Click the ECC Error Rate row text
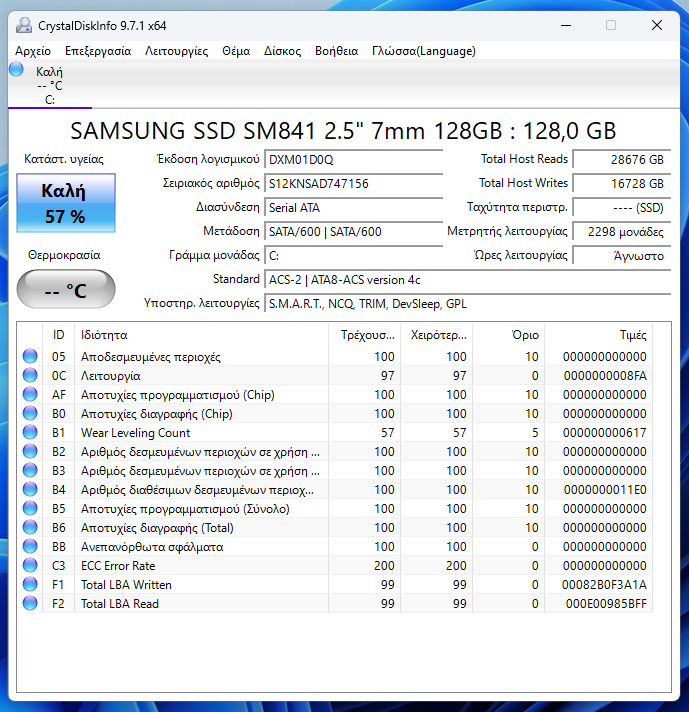The width and height of the screenshot is (689, 712). [118, 566]
